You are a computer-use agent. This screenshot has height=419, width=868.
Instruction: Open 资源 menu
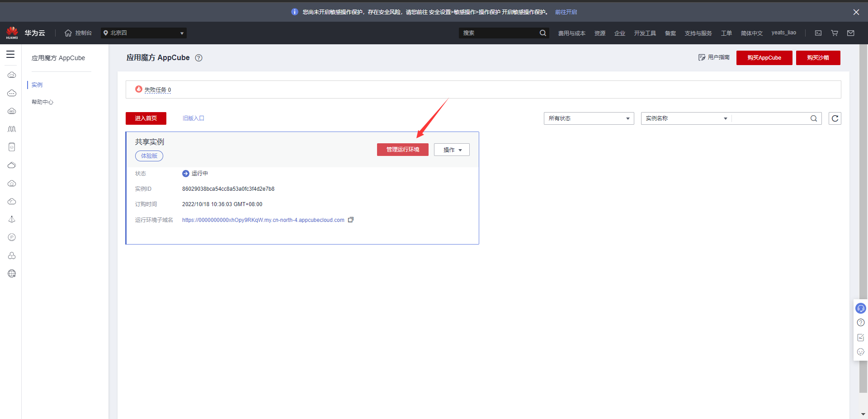pos(599,33)
